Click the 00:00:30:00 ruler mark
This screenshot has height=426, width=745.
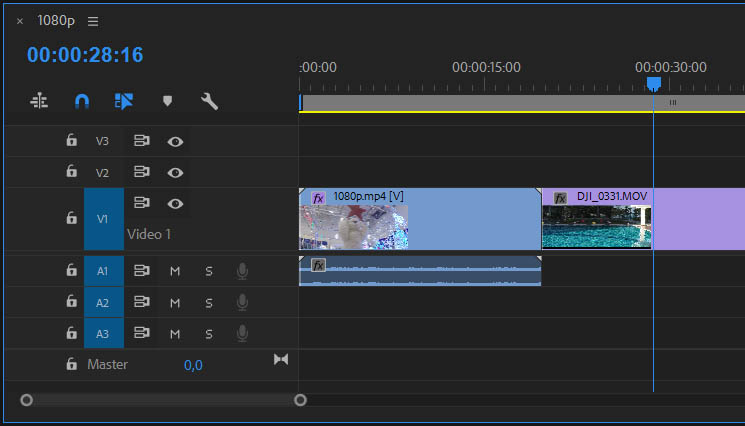click(670, 67)
